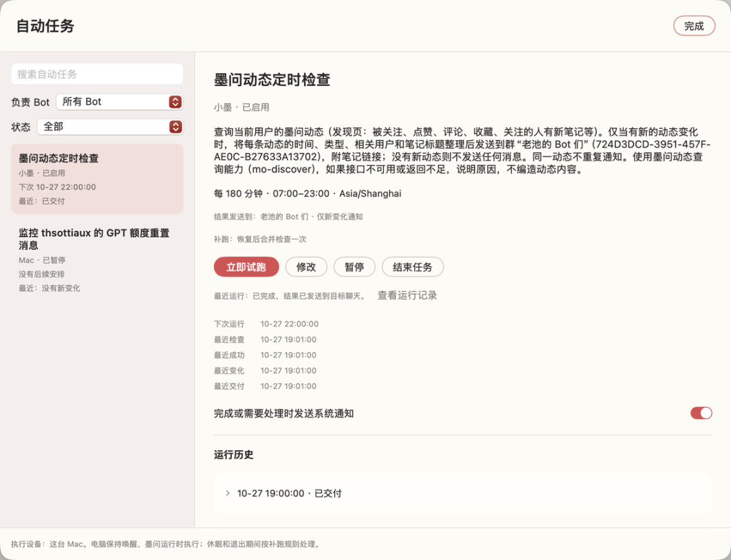Focus the 搜索自动任务 search field
Screen dimensions: 731x560
97,74
